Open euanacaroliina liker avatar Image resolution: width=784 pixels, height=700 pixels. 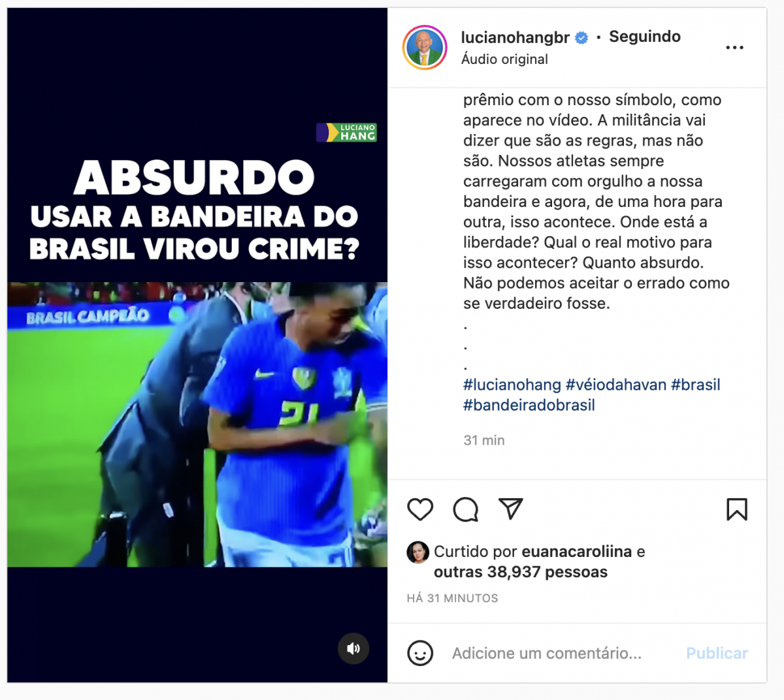pyautogui.click(x=418, y=552)
